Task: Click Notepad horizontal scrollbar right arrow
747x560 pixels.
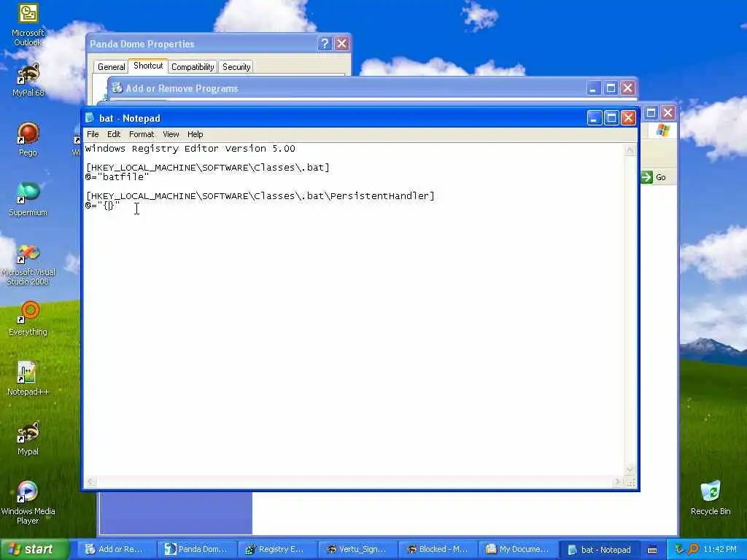Action: tap(618, 481)
